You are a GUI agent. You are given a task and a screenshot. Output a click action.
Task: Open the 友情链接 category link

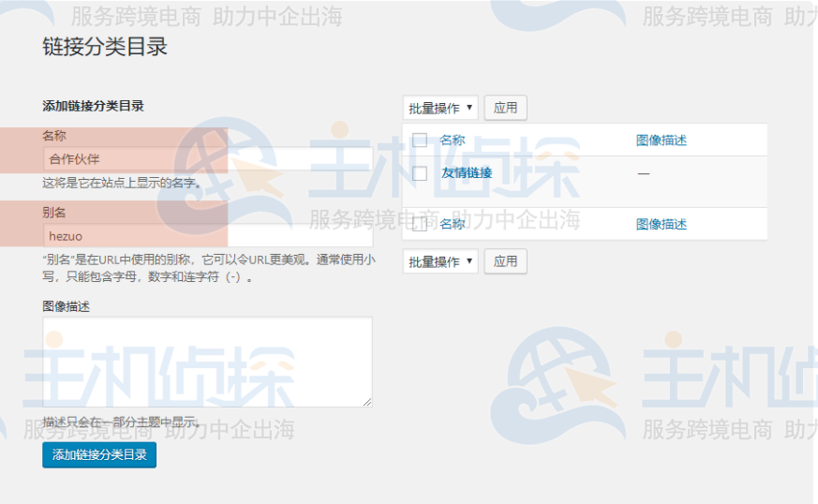click(x=467, y=172)
